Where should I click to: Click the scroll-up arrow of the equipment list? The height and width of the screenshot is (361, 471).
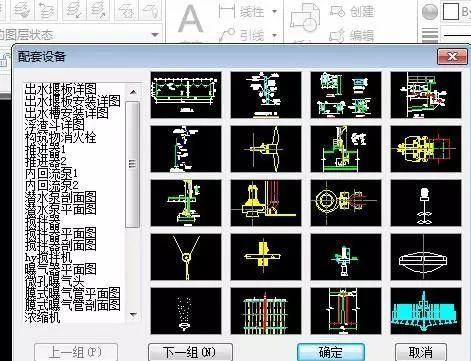tap(133, 92)
